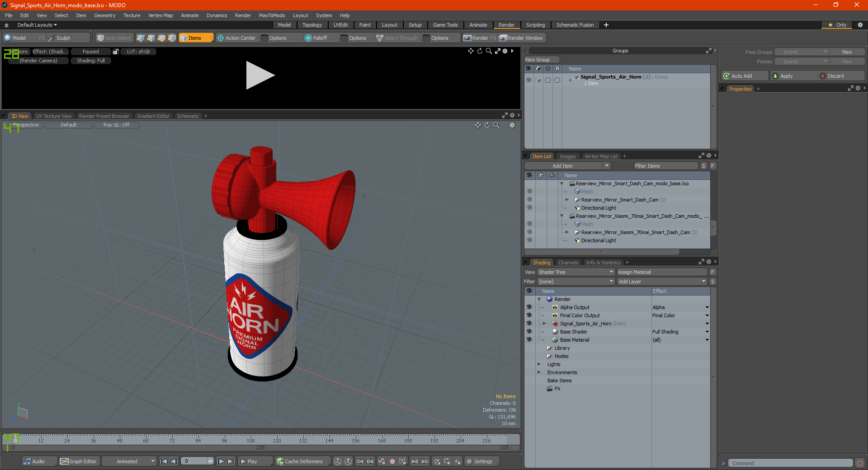Expand Rearview_Mirror_Smart_Dash_Cam tree item
The image size is (868, 470).
[x=567, y=200]
